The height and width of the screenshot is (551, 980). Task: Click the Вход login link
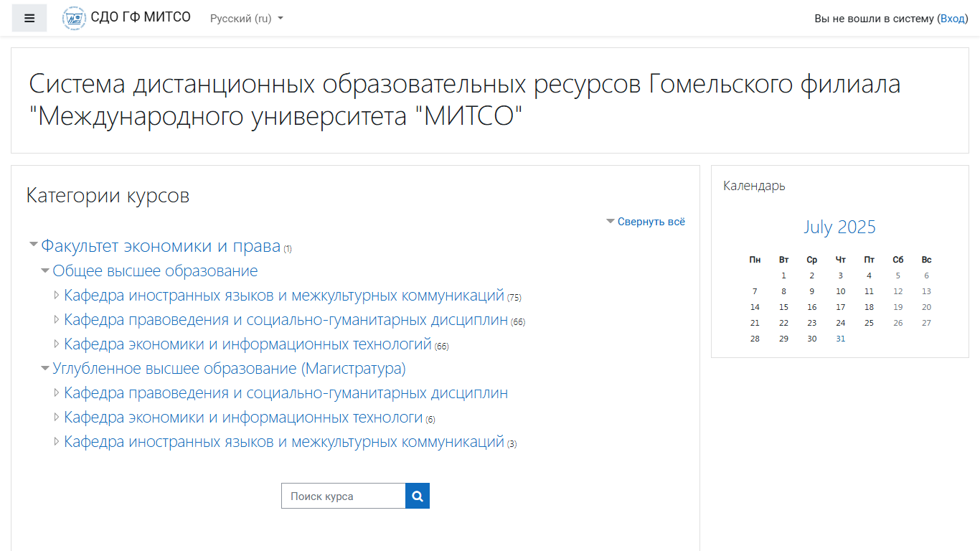953,19
